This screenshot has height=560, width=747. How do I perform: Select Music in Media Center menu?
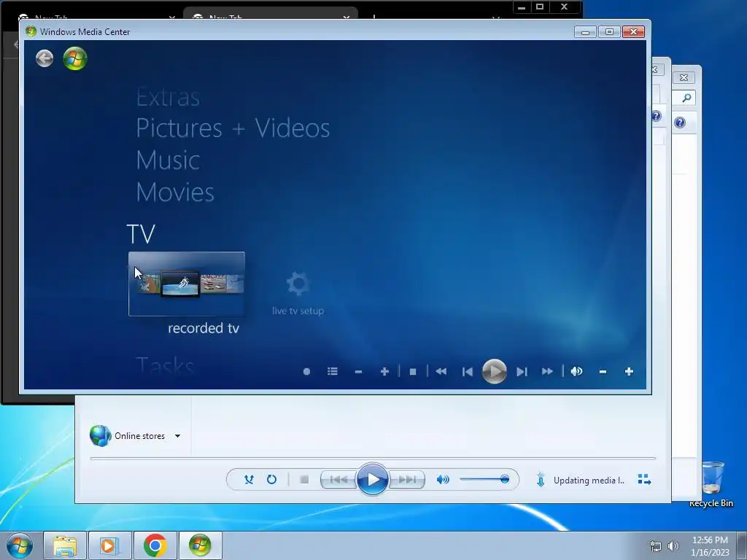point(168,160)
